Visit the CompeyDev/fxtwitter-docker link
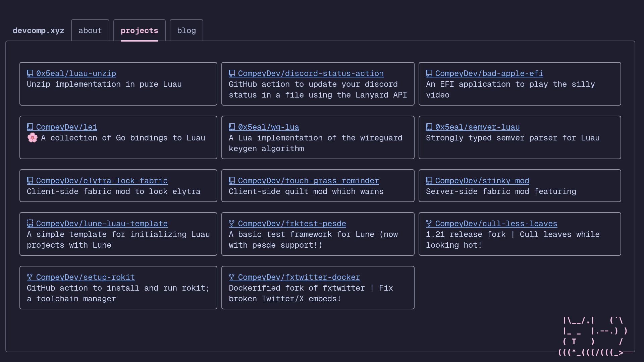The width and height of the screenshot is (644, 362). coord(299,277)
